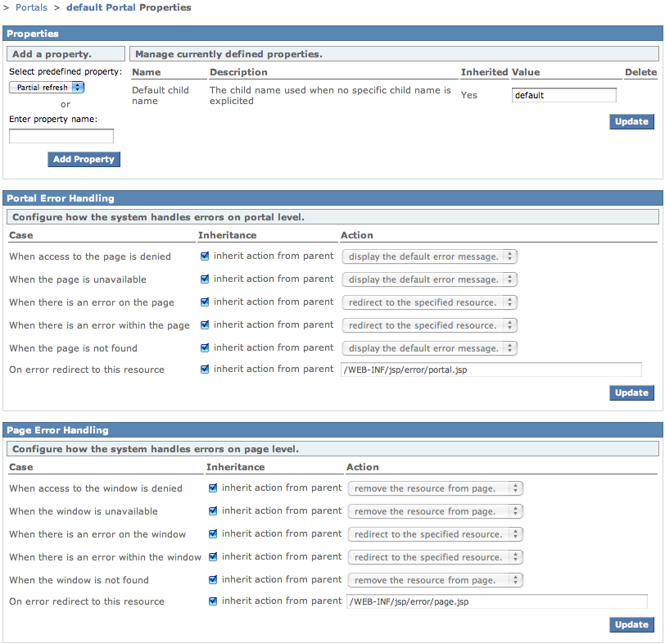Open action dropdown for window is unavailable
The height and width of the screenshot is (644, 665).
pos(435,511)
